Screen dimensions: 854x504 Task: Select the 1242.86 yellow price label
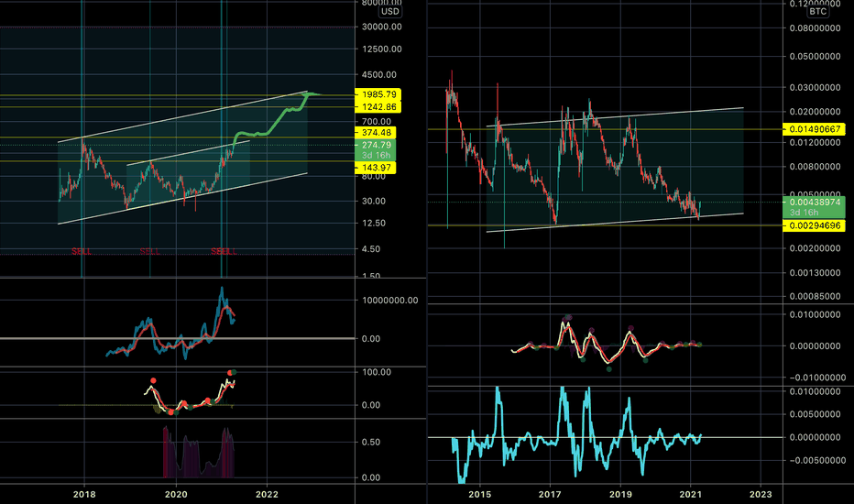coord(378,107)
